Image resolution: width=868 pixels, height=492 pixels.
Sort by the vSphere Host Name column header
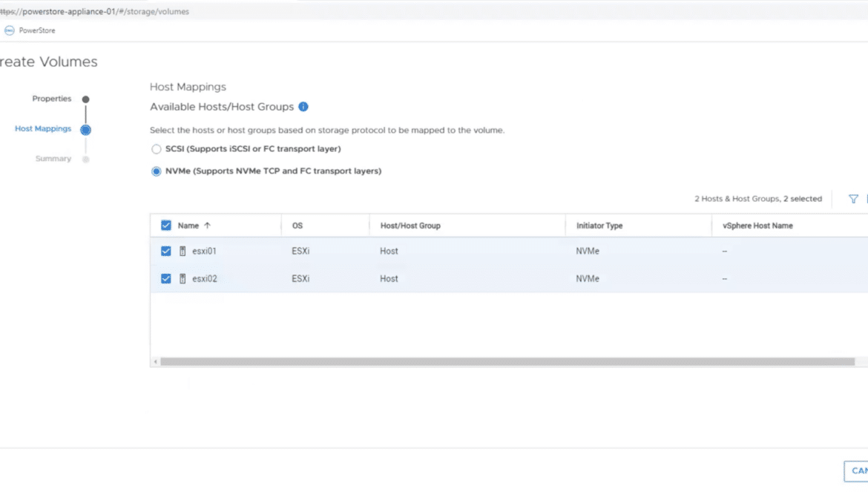point(758,226)
